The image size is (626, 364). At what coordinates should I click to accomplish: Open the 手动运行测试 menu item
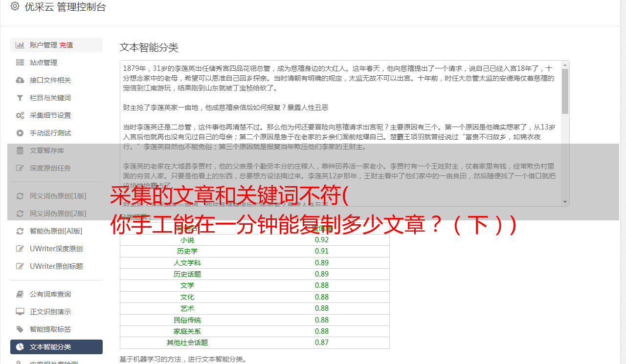[56, 133]
